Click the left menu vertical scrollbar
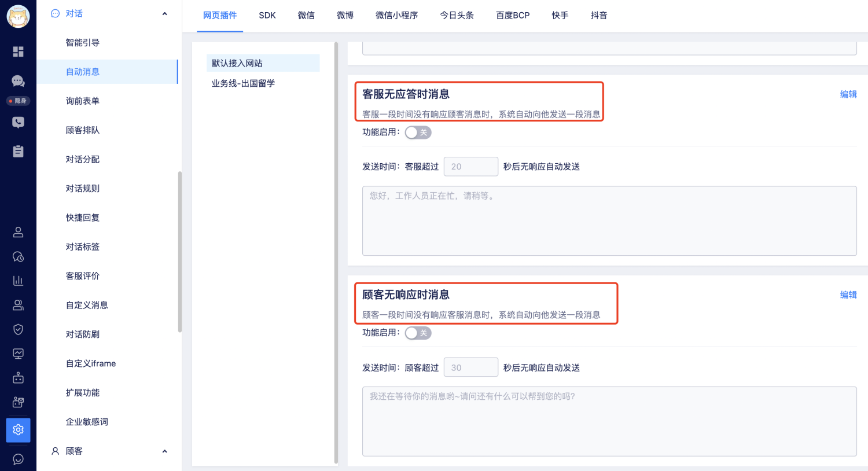Screen dimensions: 868x471 coord(180,252)
